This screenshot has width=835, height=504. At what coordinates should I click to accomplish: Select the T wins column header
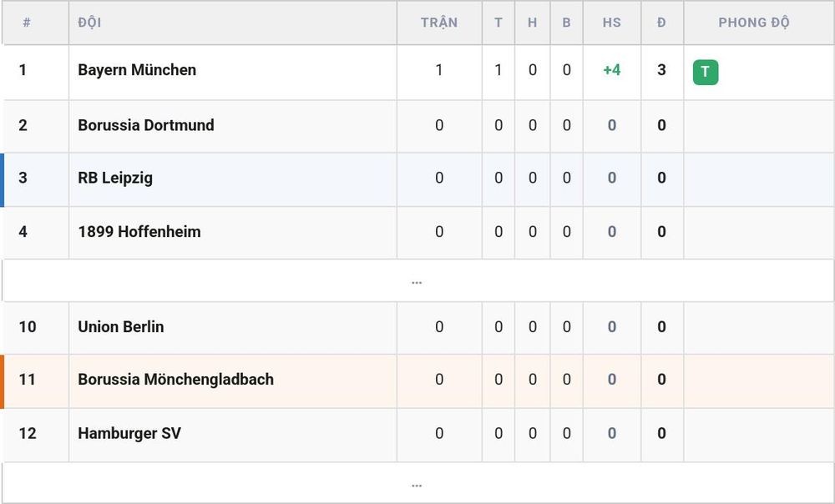[x=498, y=23]
